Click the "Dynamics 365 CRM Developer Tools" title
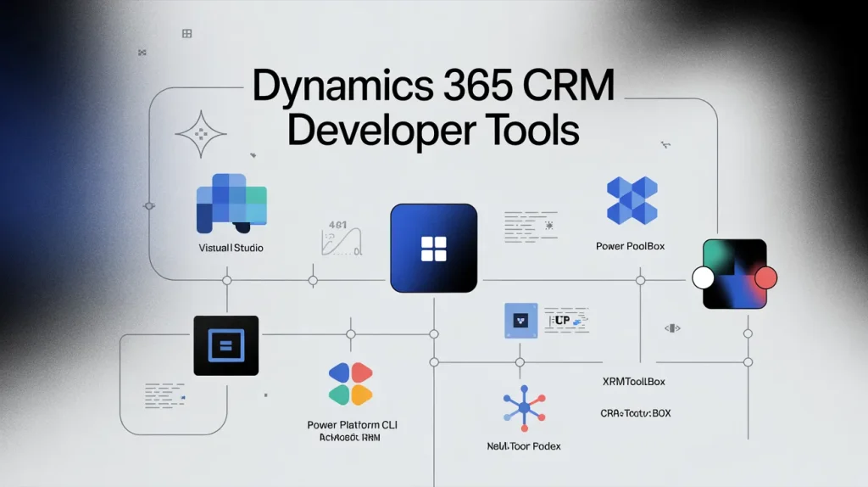Image resolution: width=868 pixels, height=487 pixels. (x=433, y=108)
